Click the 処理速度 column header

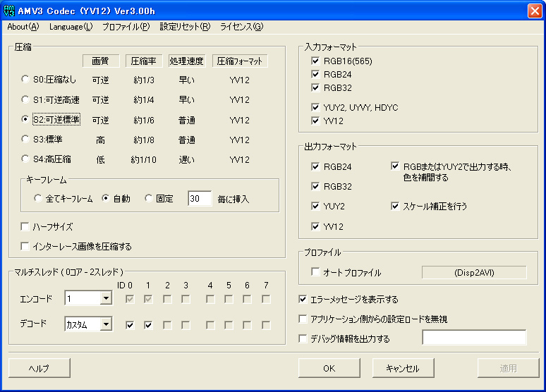[187, 61]
